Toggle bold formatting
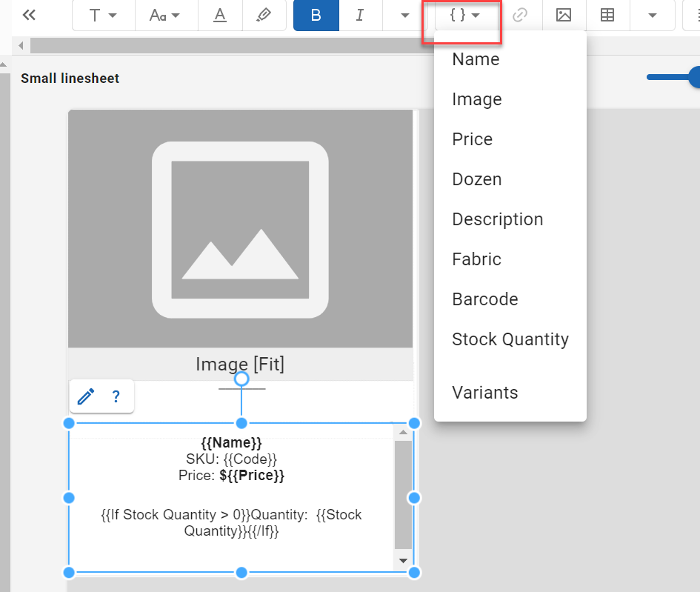 point(316,15)
